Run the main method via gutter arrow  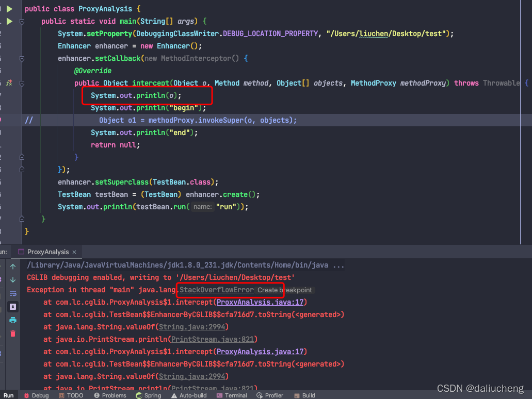coord(10,21)
